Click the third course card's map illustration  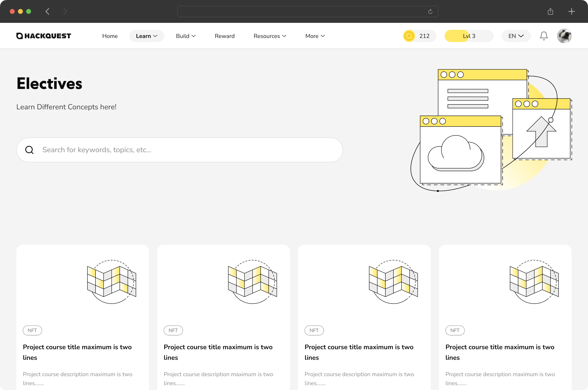click(x=393, y=282)
